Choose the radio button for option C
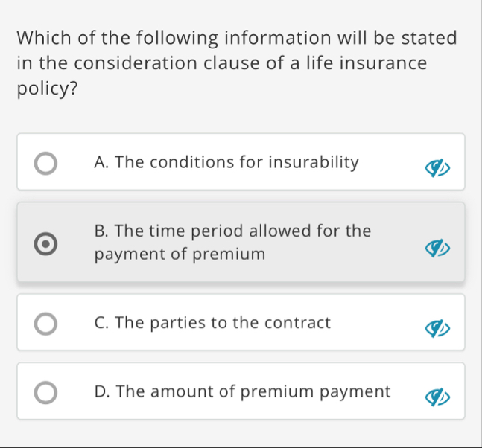The height and width of the screenshot is (448, 482). [45, 324]
